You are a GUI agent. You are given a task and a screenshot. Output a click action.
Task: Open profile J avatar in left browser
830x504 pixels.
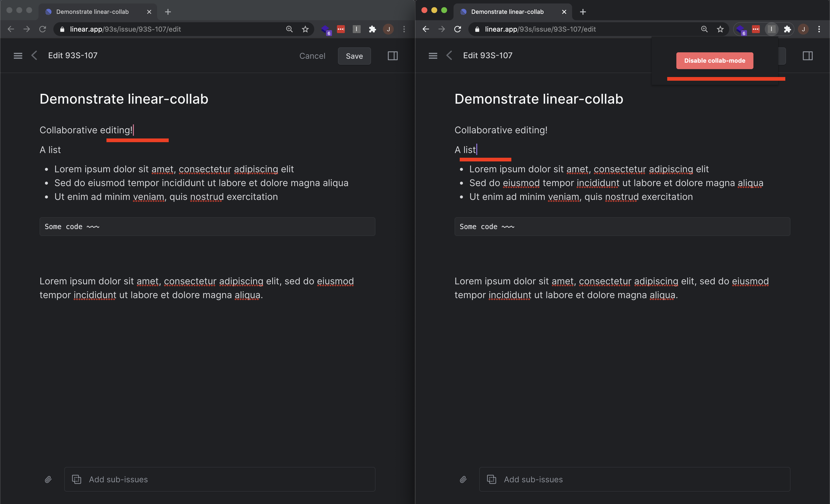388,29
